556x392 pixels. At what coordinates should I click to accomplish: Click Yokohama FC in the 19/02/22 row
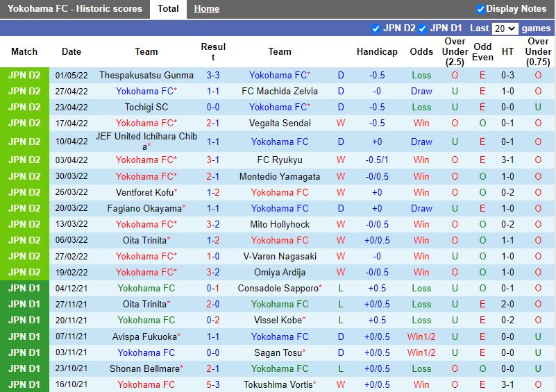tap(144, 272)
